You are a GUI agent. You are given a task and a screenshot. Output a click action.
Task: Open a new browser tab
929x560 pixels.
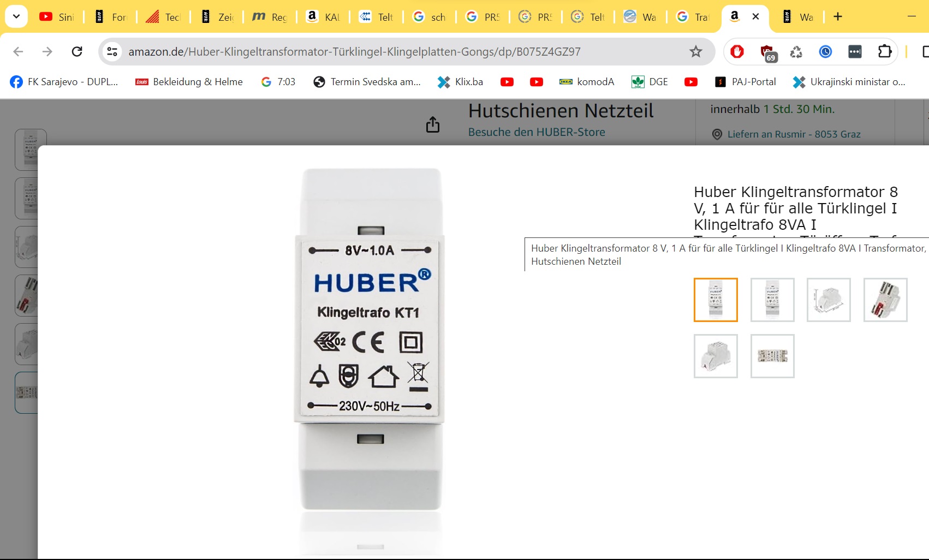tap(838, 17)
